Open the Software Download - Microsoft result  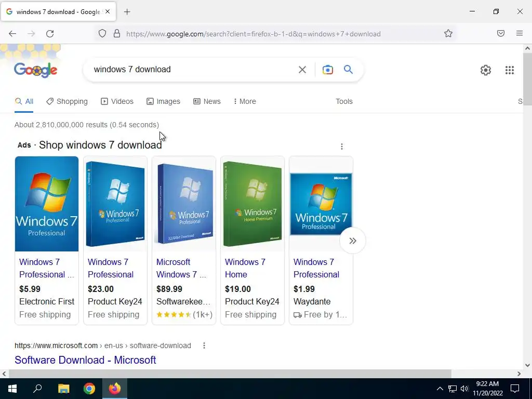(x=85, y=360)
